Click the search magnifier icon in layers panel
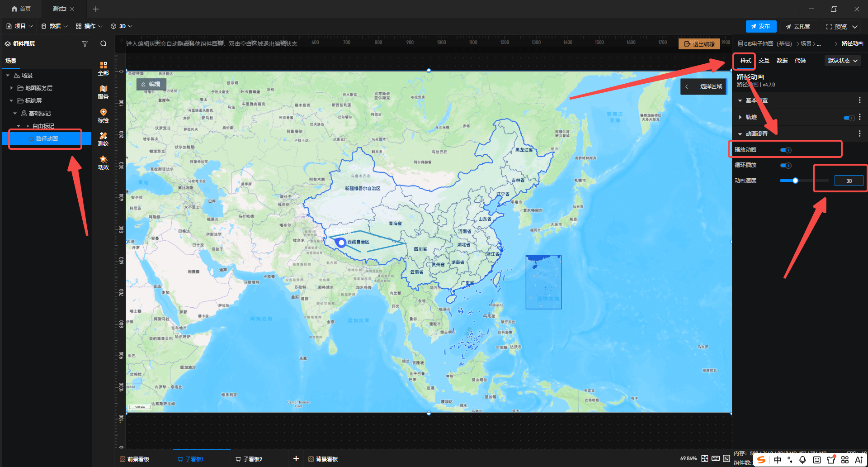This screenshot has height=467, width=868. [104, 44]
